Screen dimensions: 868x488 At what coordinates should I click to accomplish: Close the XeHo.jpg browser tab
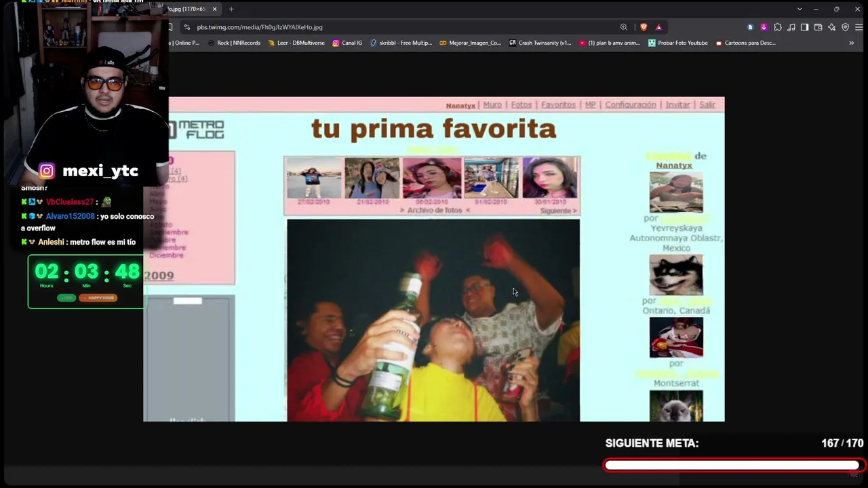(215, 9)
